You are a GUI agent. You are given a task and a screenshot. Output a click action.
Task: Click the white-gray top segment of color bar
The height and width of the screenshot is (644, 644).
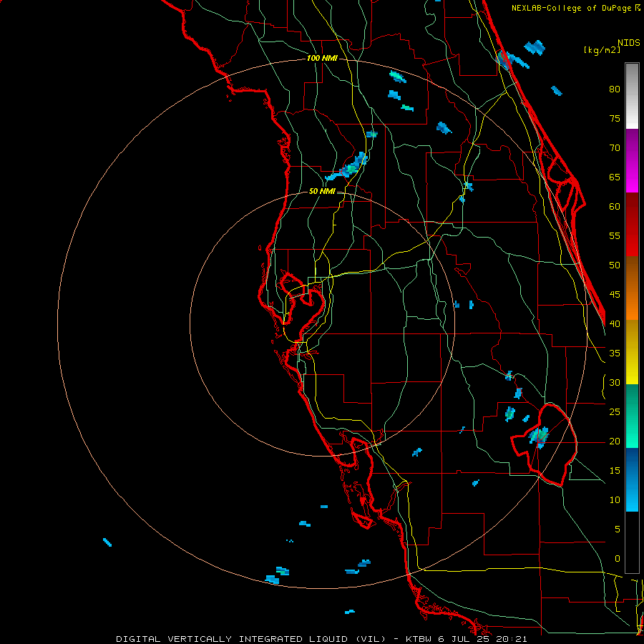click(632, 96)
